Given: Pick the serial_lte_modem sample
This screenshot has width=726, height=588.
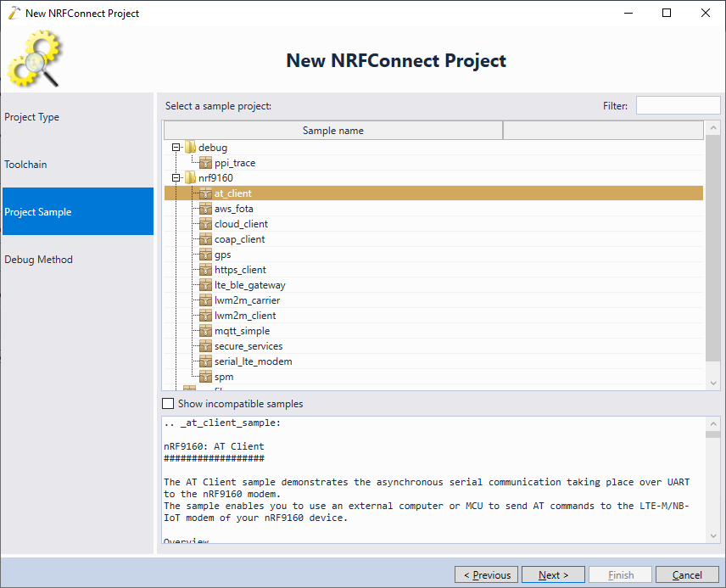Looking at the screenshot, I should (x=254, y=361).
